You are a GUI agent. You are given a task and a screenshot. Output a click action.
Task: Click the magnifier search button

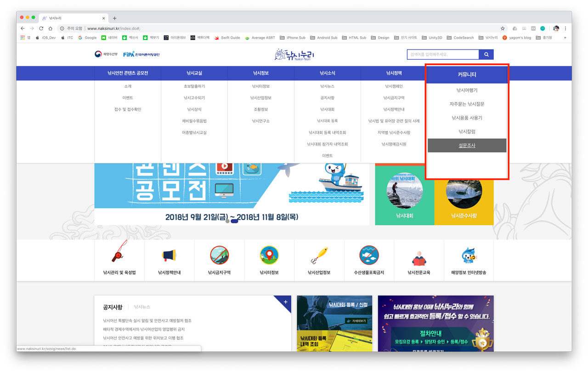(486, 55)
